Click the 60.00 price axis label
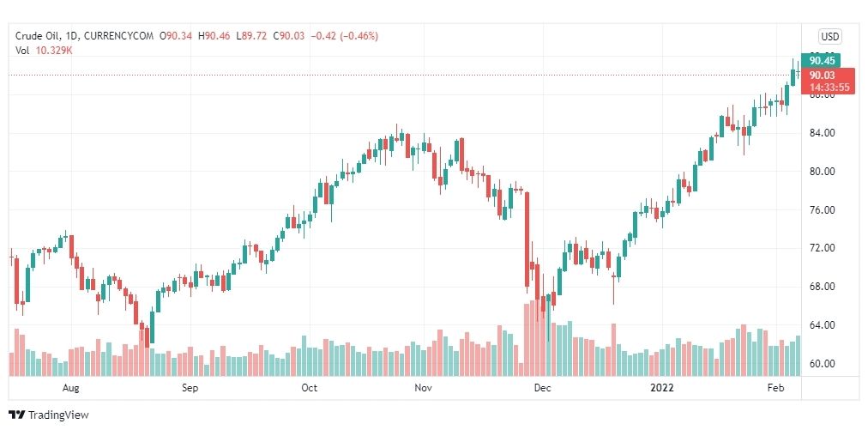 822,364
